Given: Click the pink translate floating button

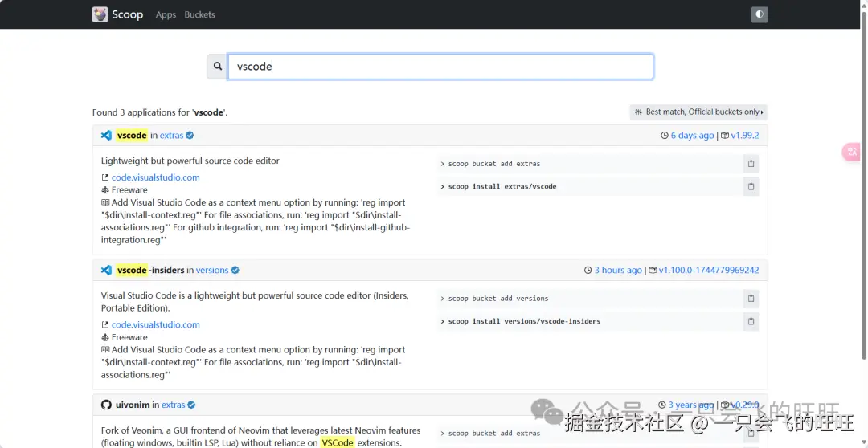Looking at the screenshot, I should coord(852,152).
